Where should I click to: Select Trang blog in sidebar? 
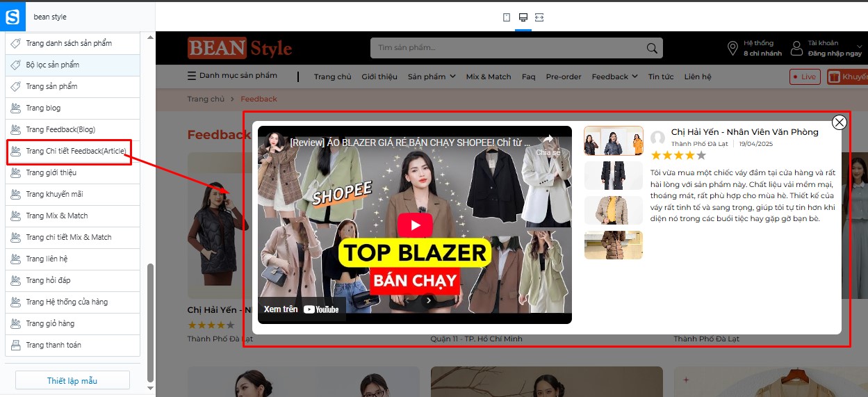point(73,108)
